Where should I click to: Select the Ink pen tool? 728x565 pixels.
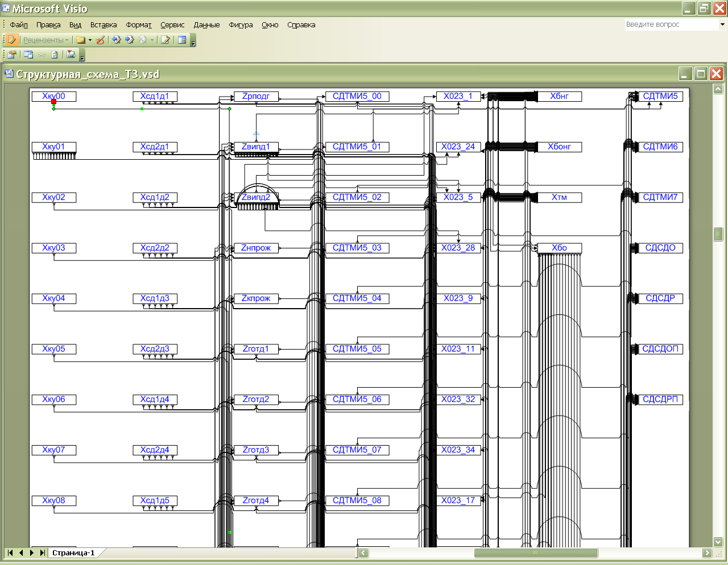coord(101,40)
